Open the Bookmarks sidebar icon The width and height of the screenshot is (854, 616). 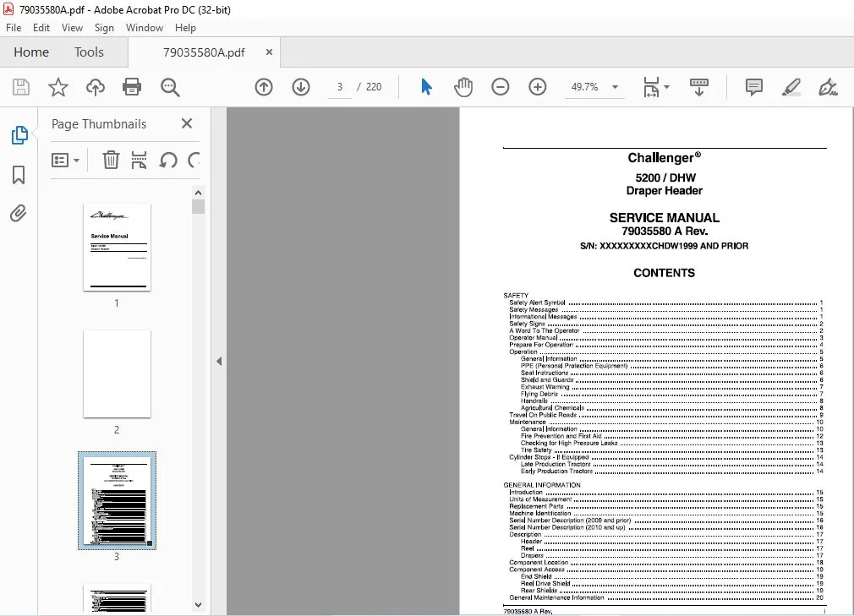(19, 175)
